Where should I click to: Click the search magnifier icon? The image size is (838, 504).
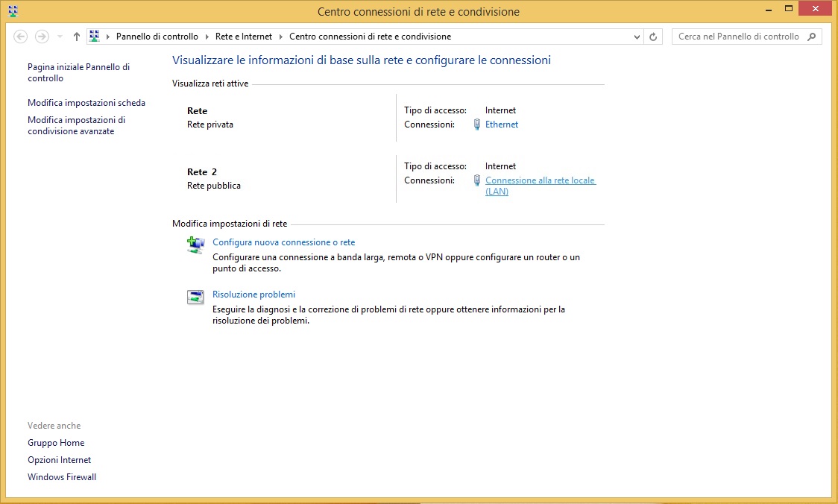click(813, 36)
